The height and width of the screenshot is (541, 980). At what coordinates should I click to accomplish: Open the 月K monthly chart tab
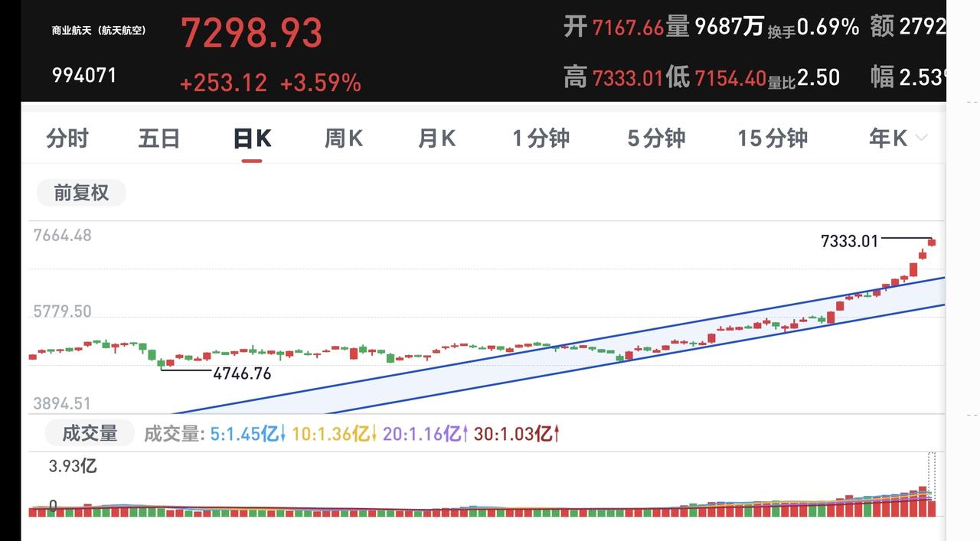coord(436,139)
